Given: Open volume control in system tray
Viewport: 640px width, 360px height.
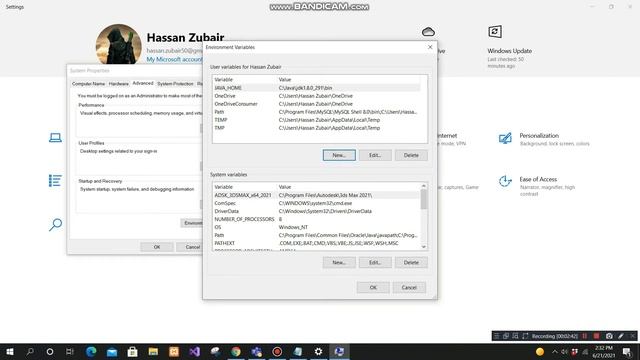Looking at the screenshot, I should pyautogui.click(x=564, y=351).
